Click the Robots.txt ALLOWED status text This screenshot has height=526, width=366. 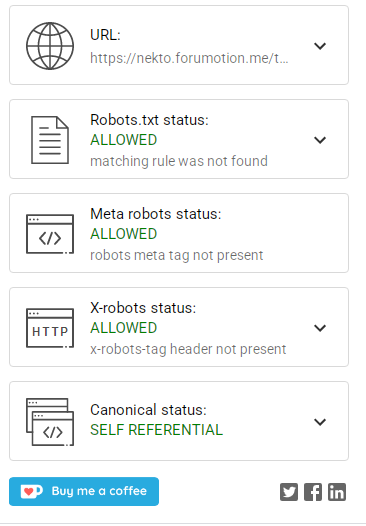click(123, 140)
